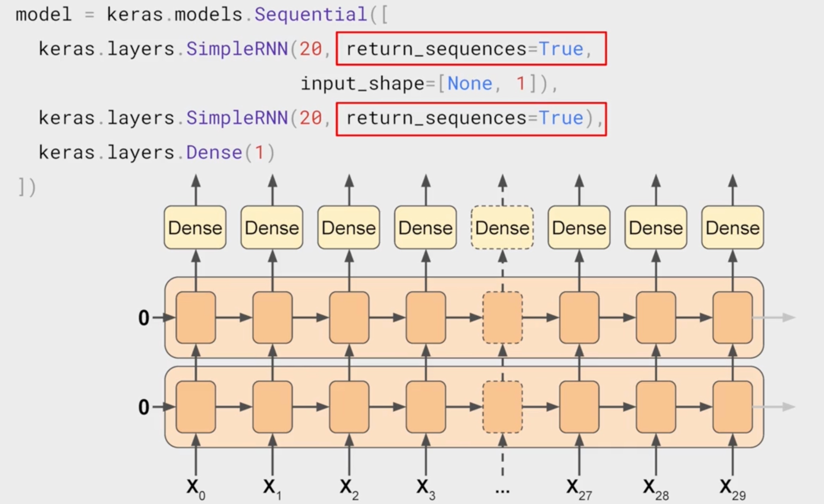824x504 pixels.
Task: Click the x28 input label
Action: (656, 488)
